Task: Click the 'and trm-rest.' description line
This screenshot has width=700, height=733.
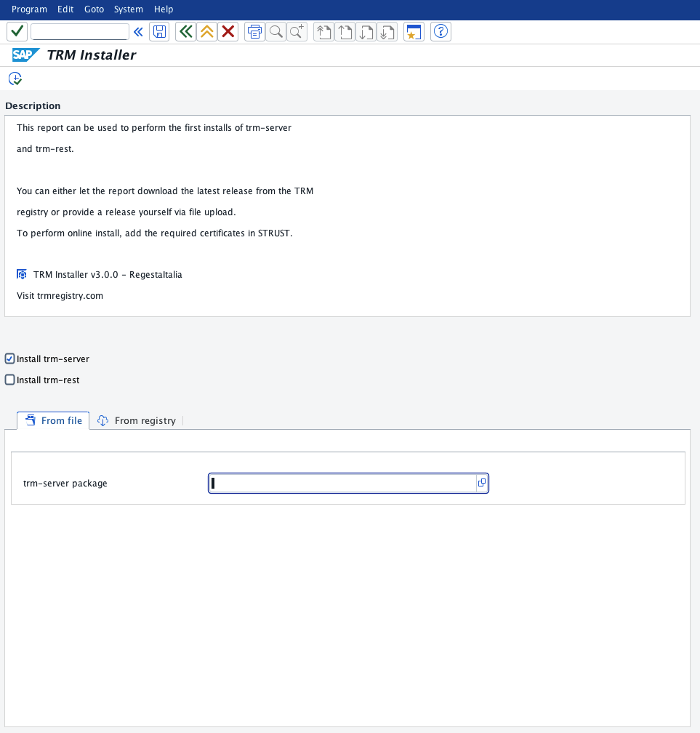Action: pos(45,148)
